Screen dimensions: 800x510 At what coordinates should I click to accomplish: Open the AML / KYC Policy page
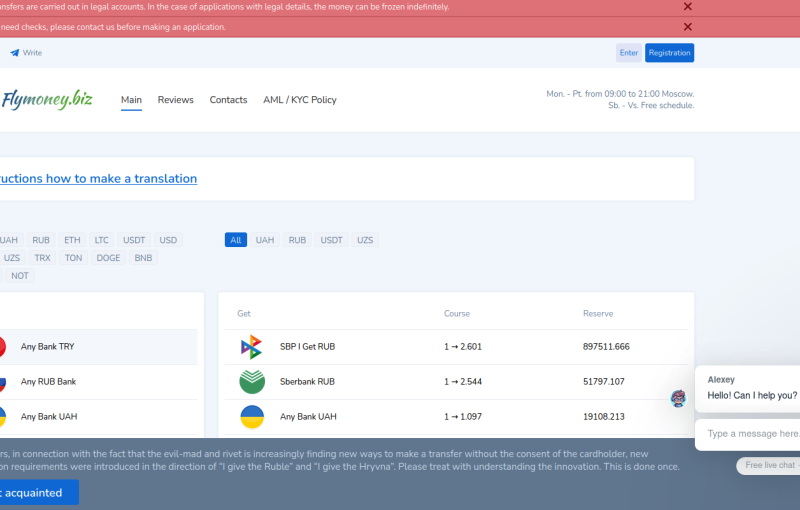pyautogui.click(x=299, y=100)
